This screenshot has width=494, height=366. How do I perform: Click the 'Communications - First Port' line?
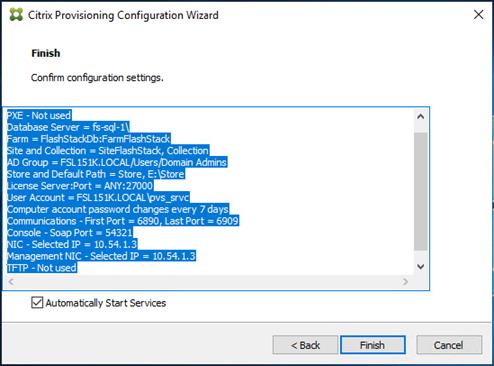123,221
